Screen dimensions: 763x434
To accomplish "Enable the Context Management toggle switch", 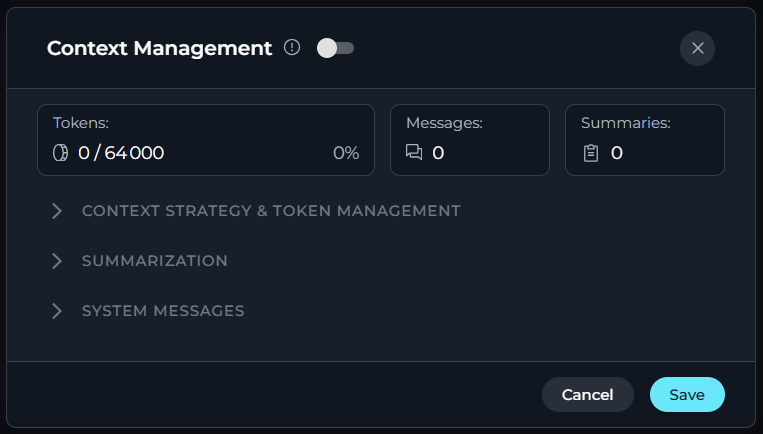I will click(335, 48).
